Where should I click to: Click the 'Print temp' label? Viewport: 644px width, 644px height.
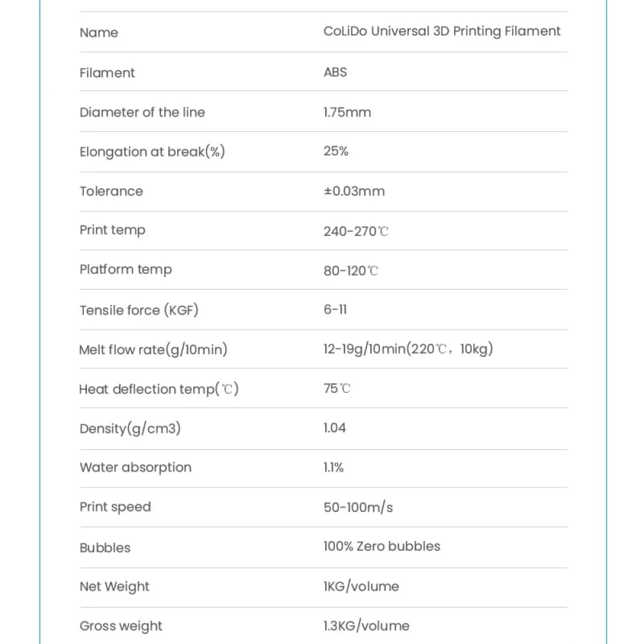113,230
